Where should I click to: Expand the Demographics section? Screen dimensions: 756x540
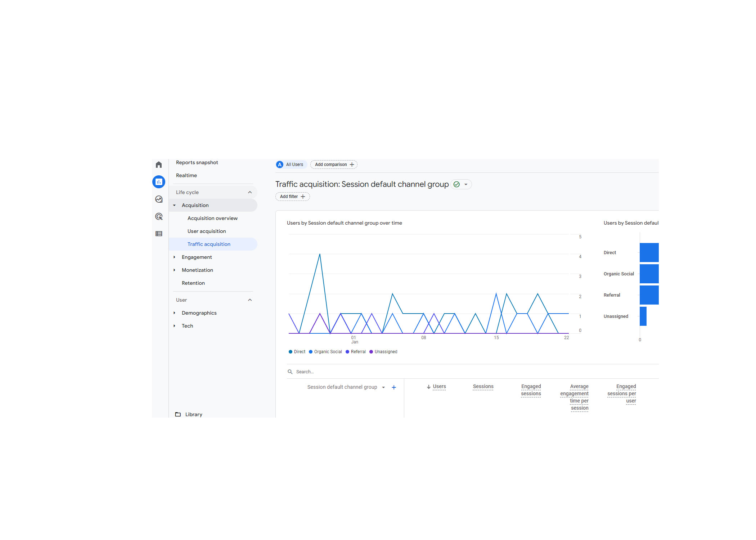(174, 313)
